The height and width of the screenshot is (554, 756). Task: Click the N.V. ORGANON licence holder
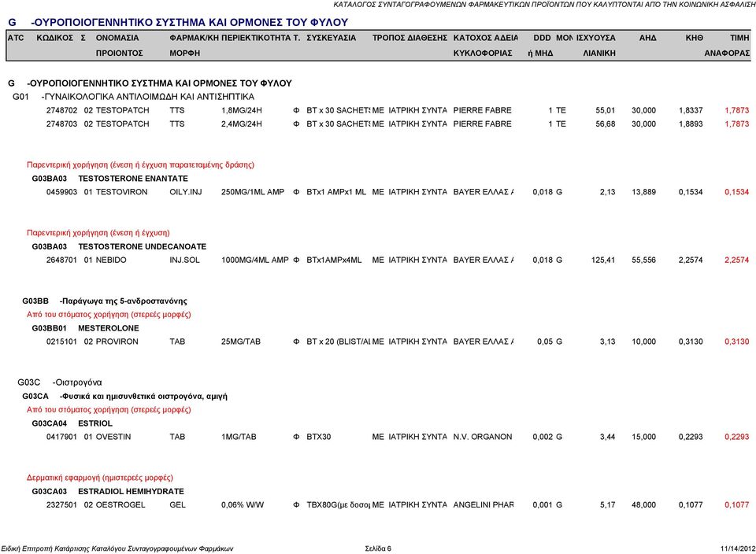click(x=483, y=437)
